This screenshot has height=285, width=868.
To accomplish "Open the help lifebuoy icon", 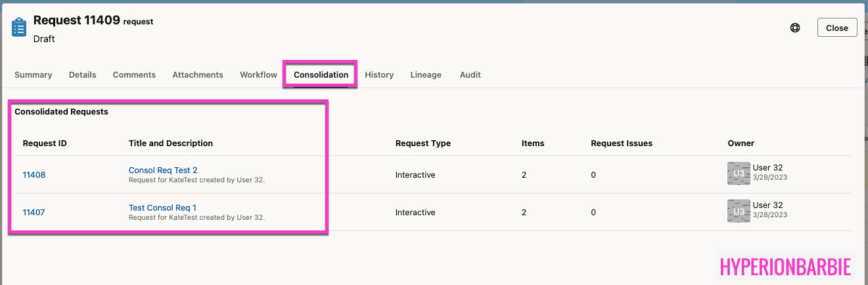I will (795, 28).
